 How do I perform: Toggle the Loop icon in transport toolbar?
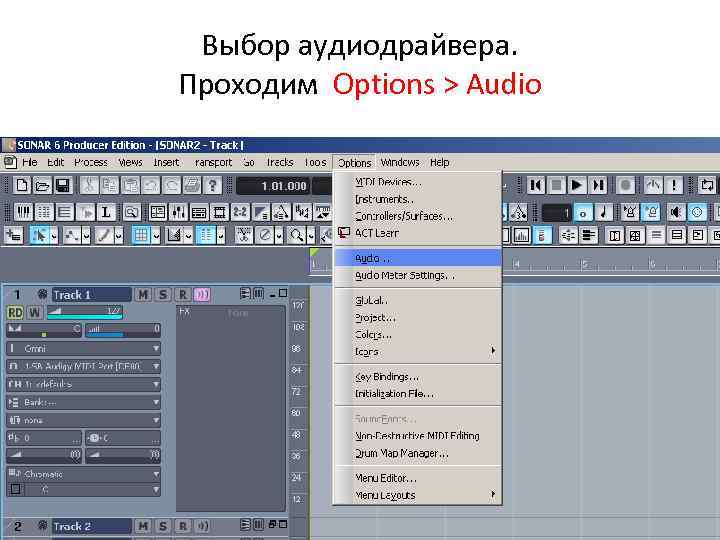[x=706, y=186]
